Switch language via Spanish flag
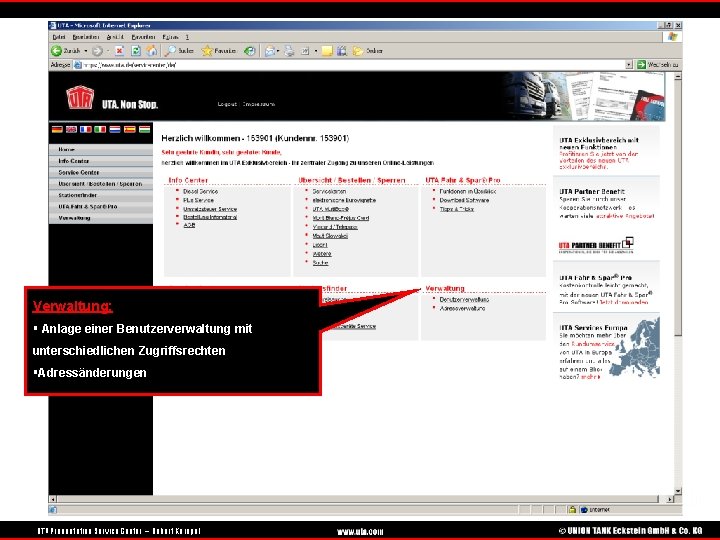This screenshot has height=540, width=720. click(129, 129)
